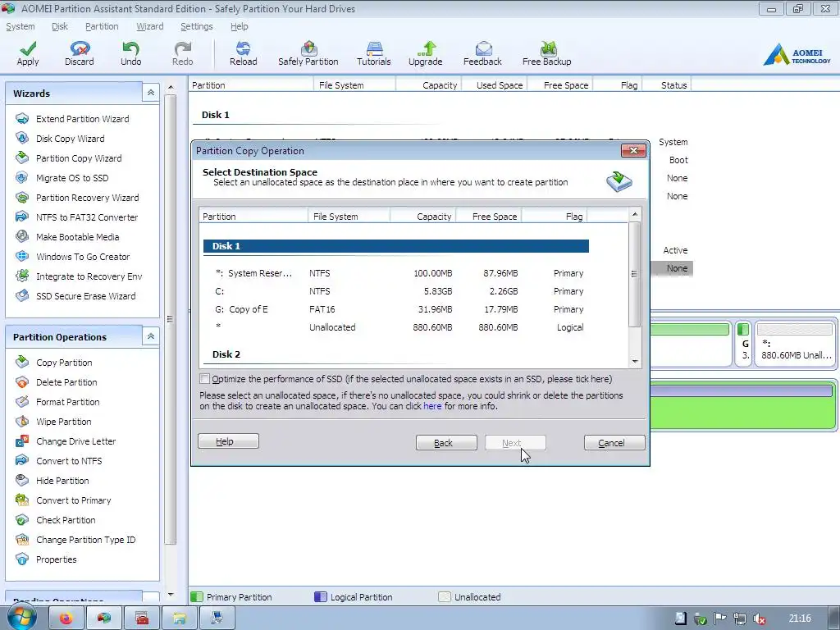Launch the Partition Recovery Wizard
Image resolution: width=840 pixels, height=630 pixels.
(87, 198)
